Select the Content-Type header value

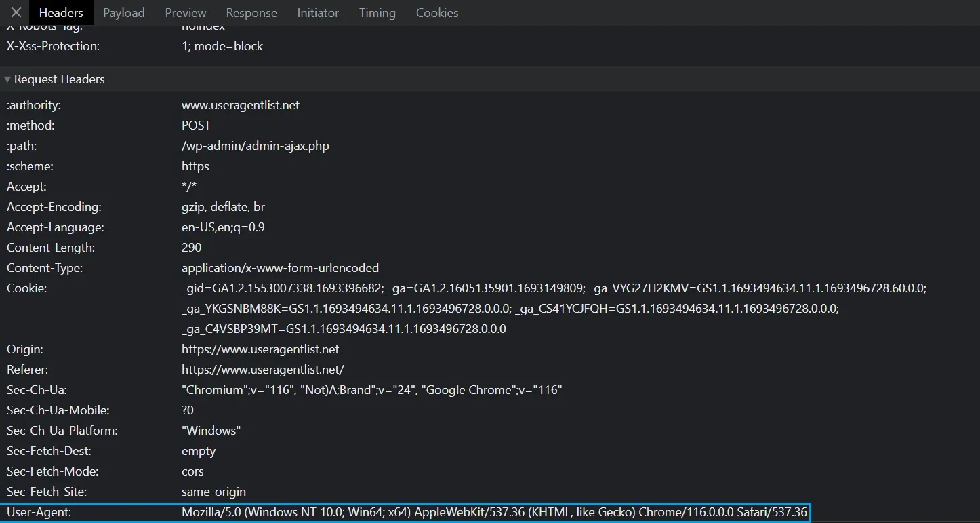coord(280,267)
